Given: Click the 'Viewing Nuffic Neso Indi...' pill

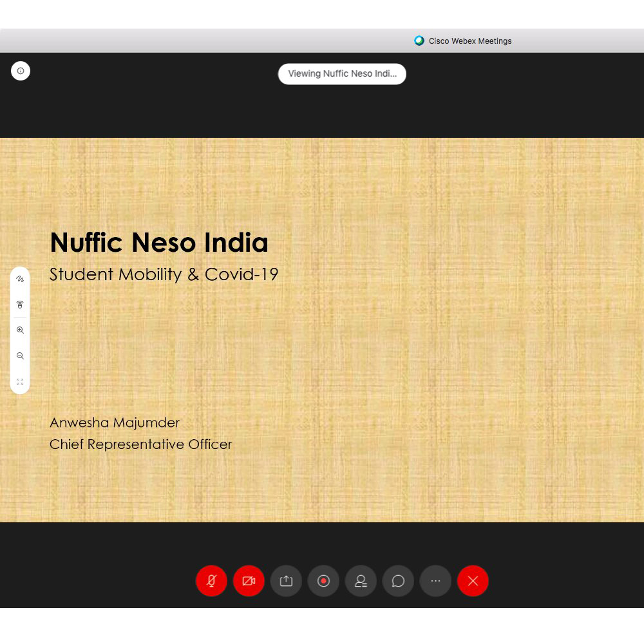Looking at the screenshot, I should point(342,74).
